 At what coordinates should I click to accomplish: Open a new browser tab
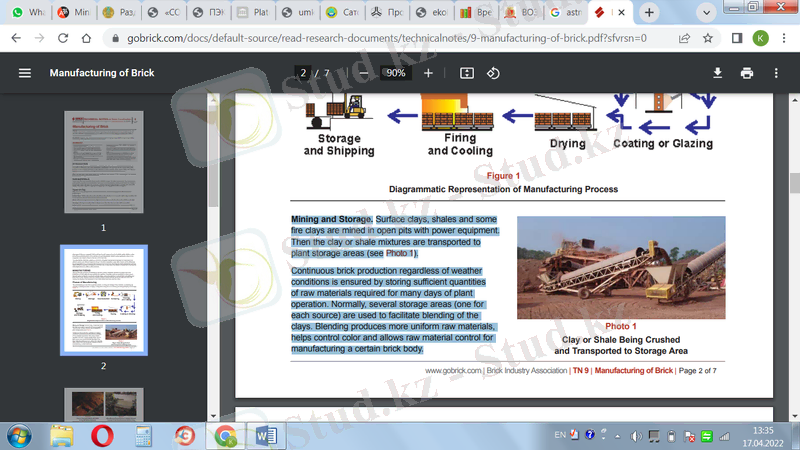[x=650, y=13]
